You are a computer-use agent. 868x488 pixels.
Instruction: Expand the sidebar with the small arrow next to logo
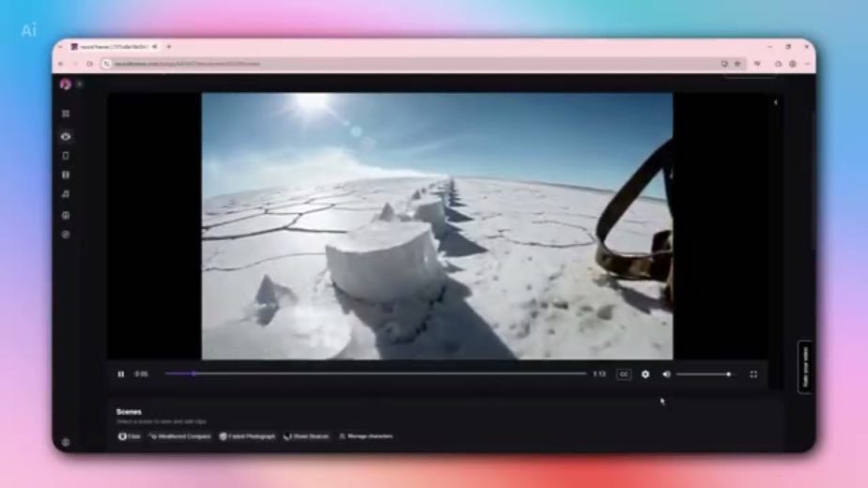click(x=79, y=84)
